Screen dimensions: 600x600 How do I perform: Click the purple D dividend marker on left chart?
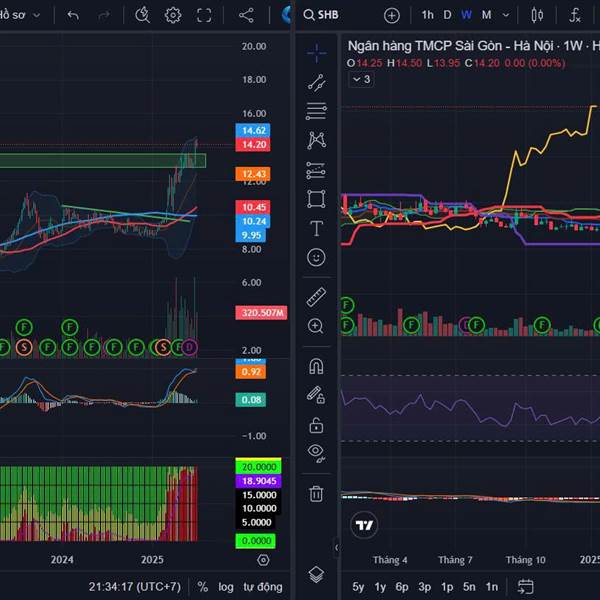[189, 347]
